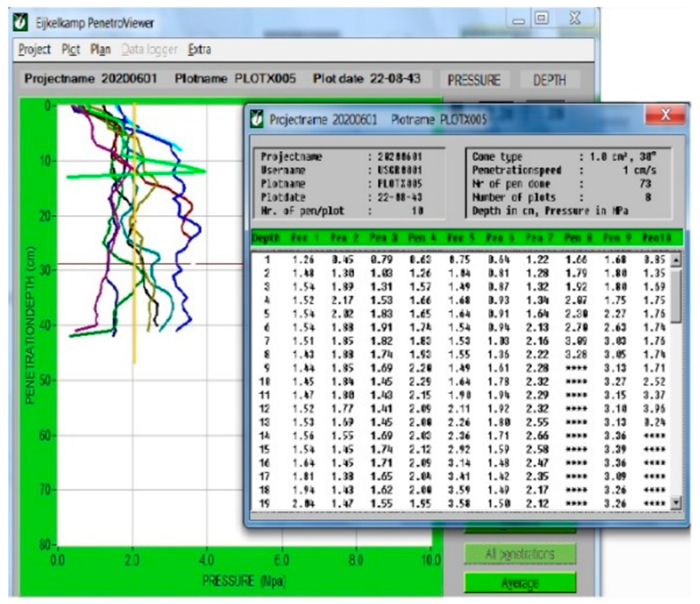The image size is (700, 604).
Task: Click the table scrollbar down arrow
Action: (676, 502)
